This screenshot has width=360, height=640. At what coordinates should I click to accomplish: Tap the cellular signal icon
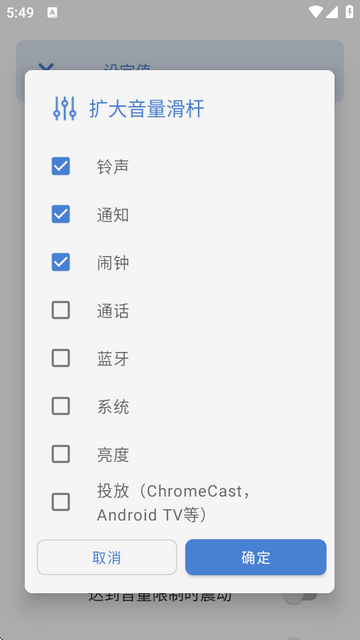(x=331, y=12)
